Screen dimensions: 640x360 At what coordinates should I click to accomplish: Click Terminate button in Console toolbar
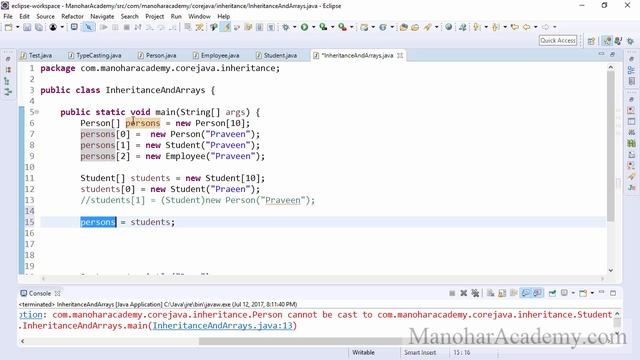[x=452, y=293]
